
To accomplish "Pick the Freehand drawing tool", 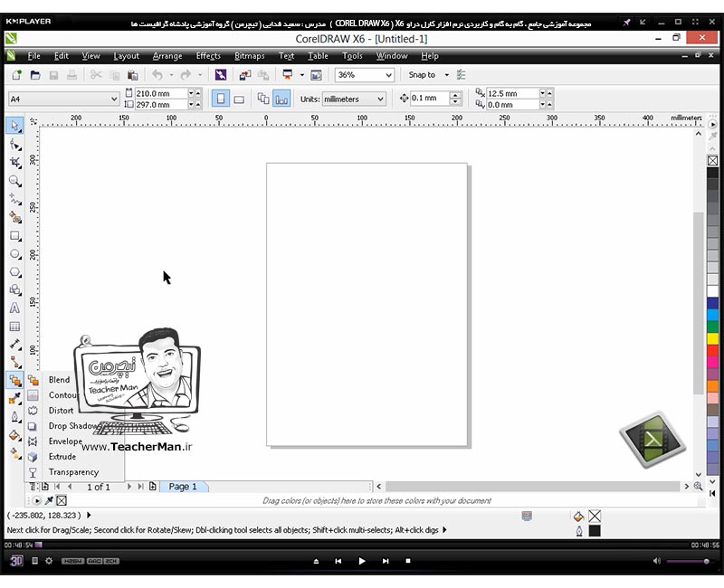I will 14,199.
